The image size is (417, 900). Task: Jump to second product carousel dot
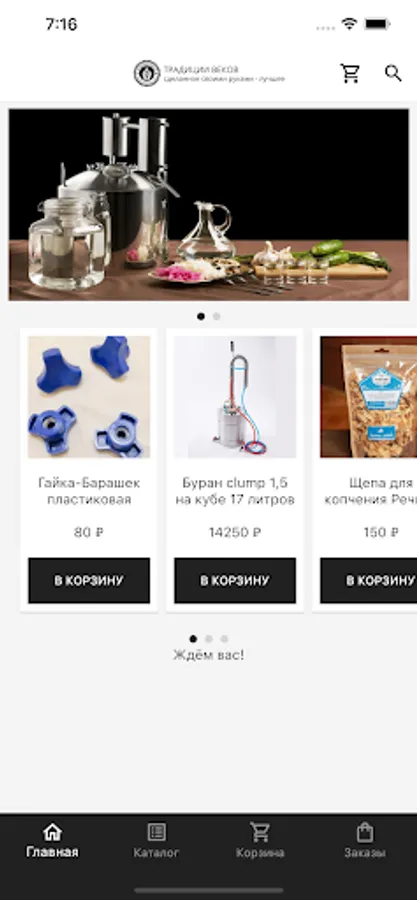209,639
